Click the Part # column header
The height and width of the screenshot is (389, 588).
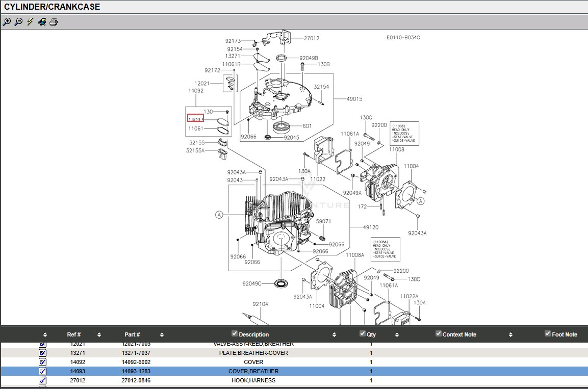(x=132, y=334)
